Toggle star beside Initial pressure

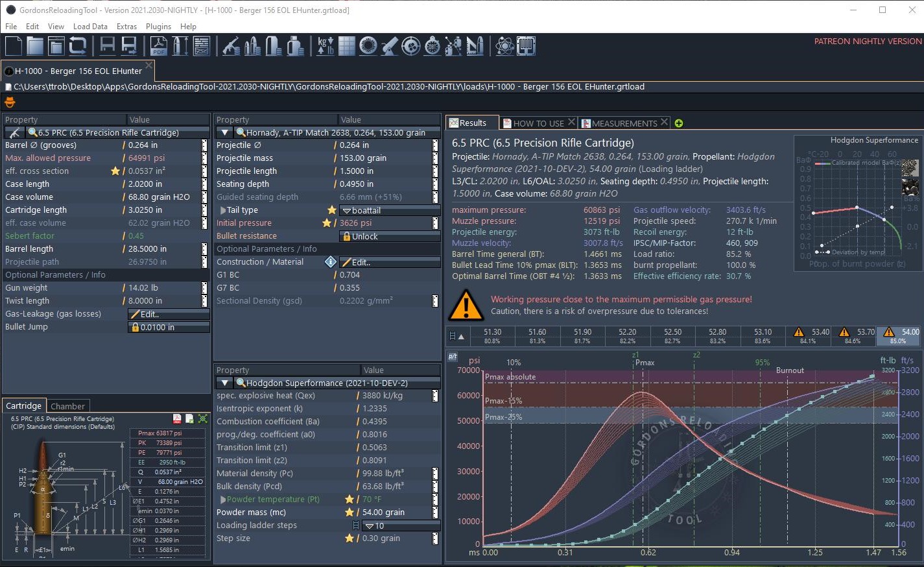click(x=327, y=223)
